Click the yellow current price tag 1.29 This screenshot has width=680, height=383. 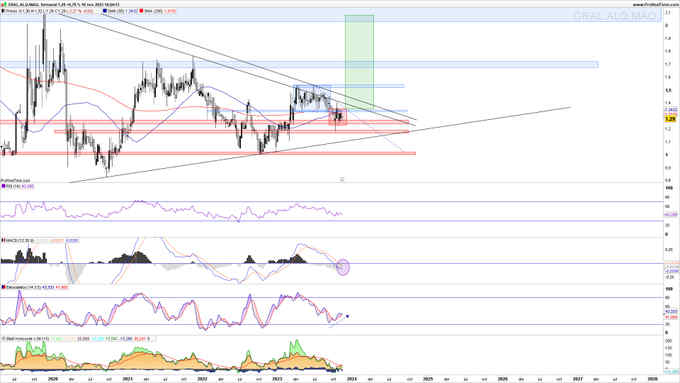pos(670,118)
